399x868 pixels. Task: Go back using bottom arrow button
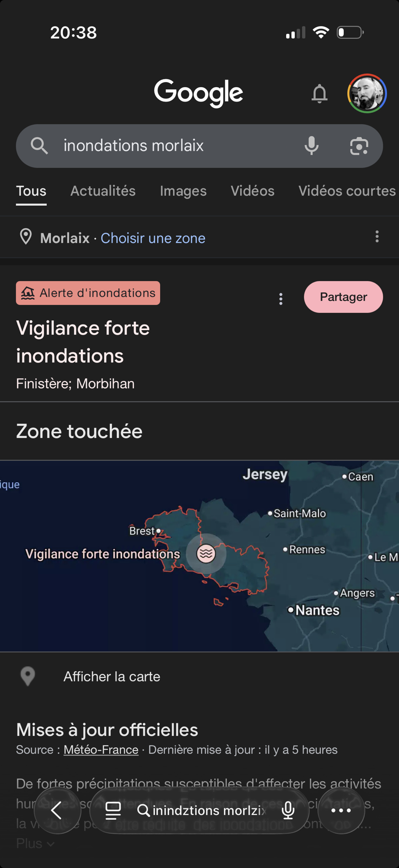tap(57, 810)
